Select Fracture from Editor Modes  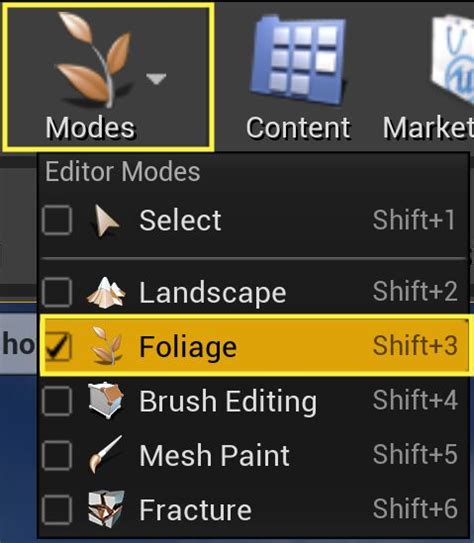coord(254,509)
